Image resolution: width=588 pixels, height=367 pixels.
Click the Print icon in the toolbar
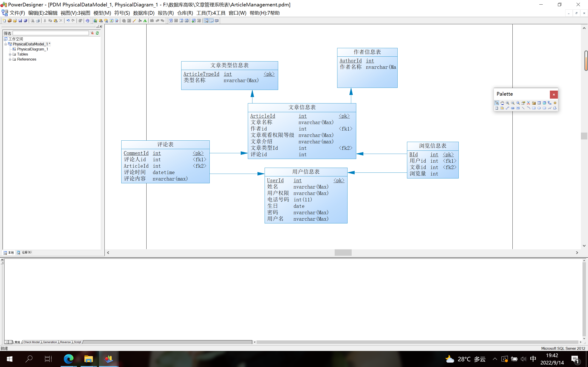pos(38,21)
